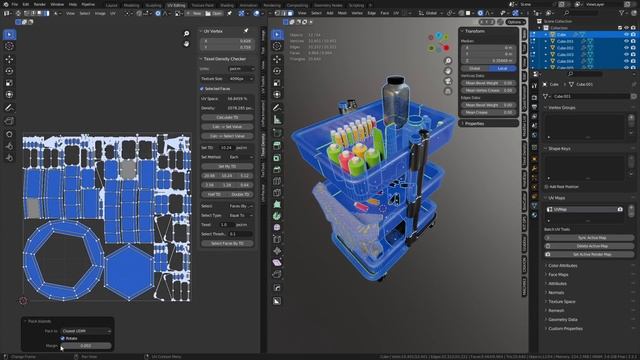This screenshot has height=360, width=640.
Task: Click the navigation gizmo red X axis
Action: click(446, 48)
